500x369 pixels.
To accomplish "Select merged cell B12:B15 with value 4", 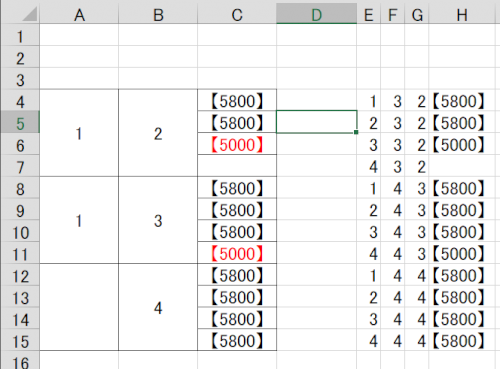I will click(x=158, y=307).
